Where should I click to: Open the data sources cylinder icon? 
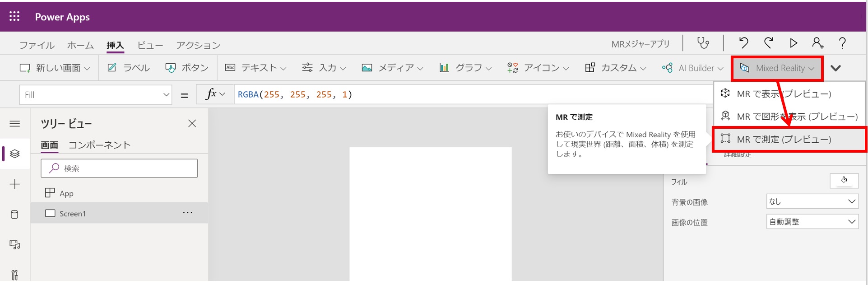pyautogui.click(x=14, y=215)
